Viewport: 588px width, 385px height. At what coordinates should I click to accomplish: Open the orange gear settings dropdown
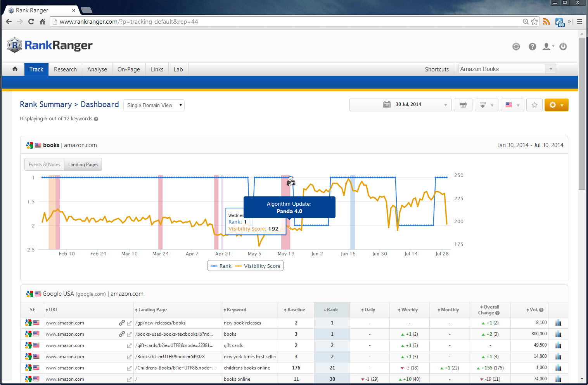tap(556, 105)
